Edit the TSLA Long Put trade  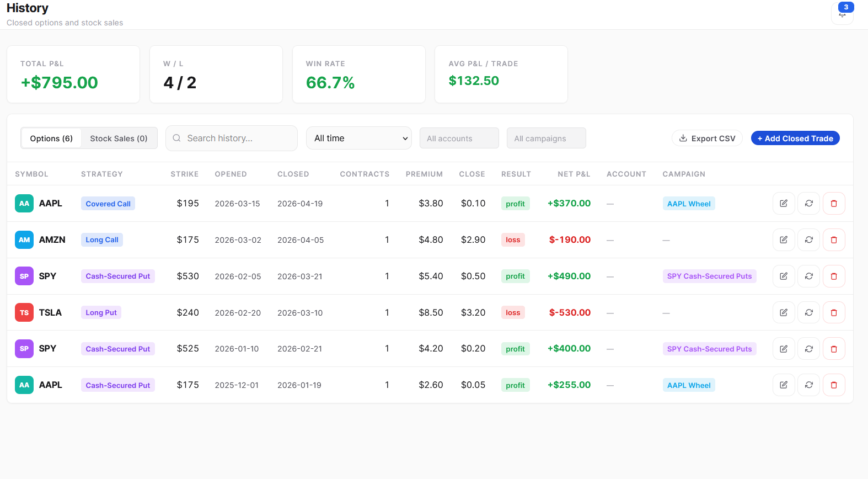[784, 312]
